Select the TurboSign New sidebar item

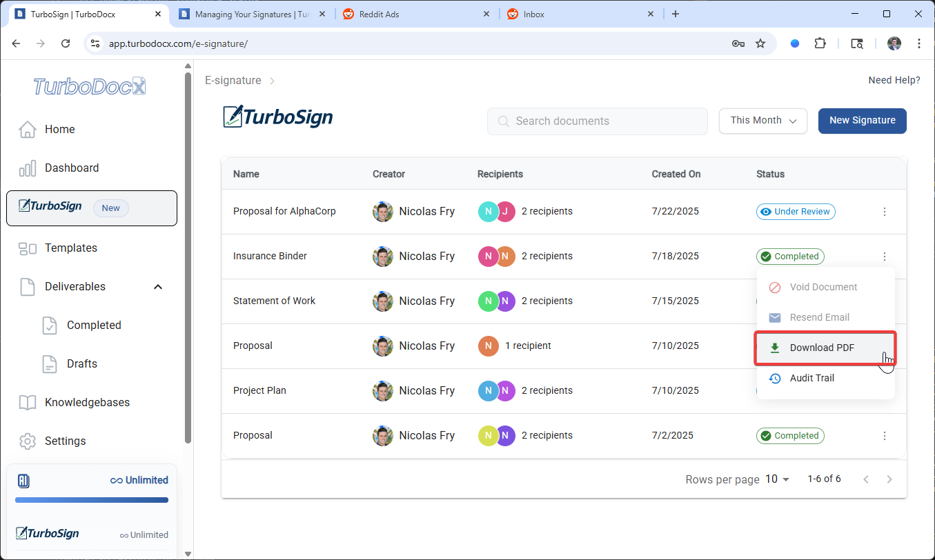pos(92,208)
